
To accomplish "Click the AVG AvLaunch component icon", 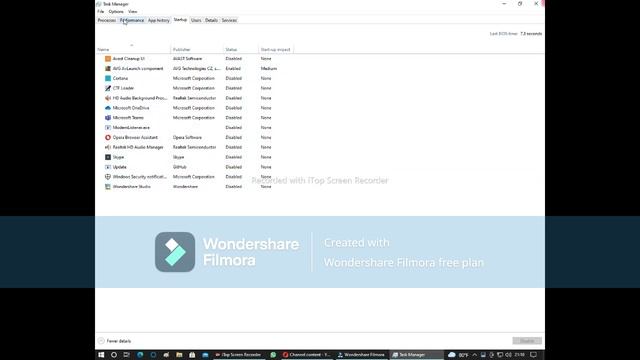I will (108, 69).
